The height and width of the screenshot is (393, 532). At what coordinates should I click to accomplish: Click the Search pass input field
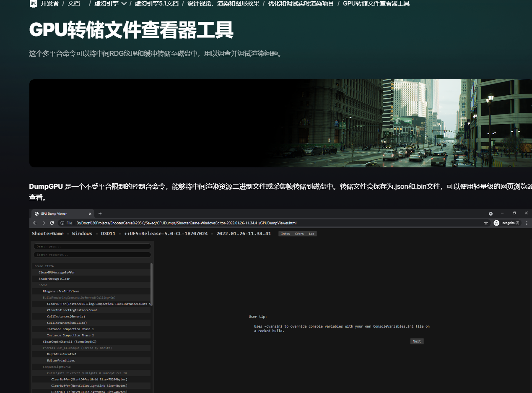(x=92, y=246)
